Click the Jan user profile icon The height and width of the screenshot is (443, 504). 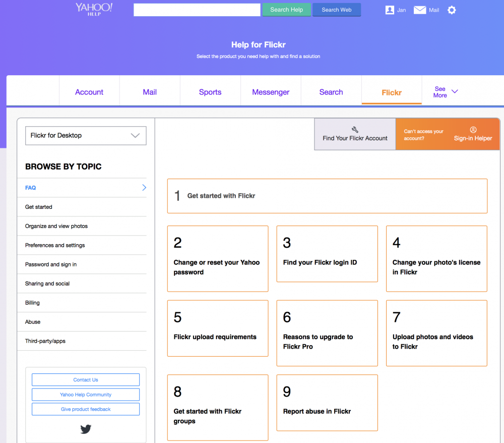390,10
